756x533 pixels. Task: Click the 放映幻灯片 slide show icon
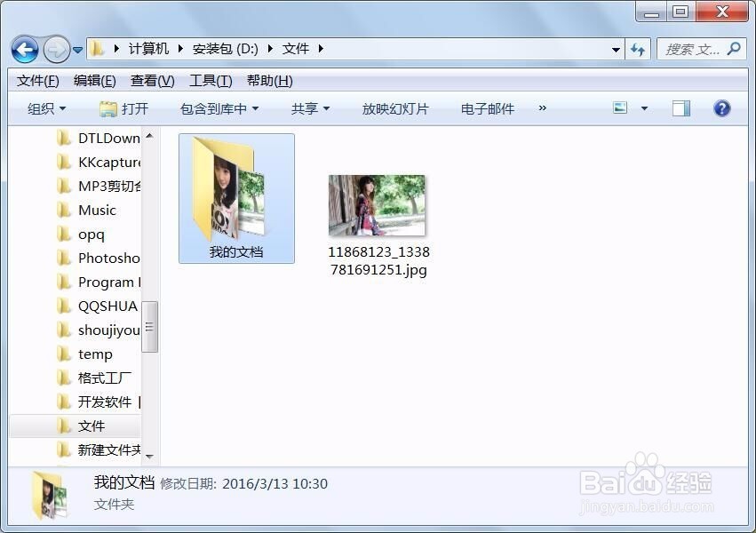point(394,108)
